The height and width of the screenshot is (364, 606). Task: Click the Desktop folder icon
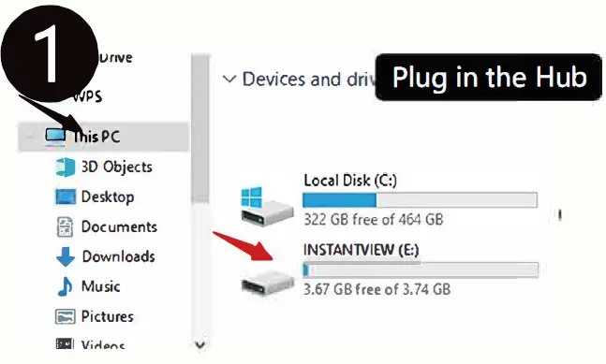pos(66,197)
